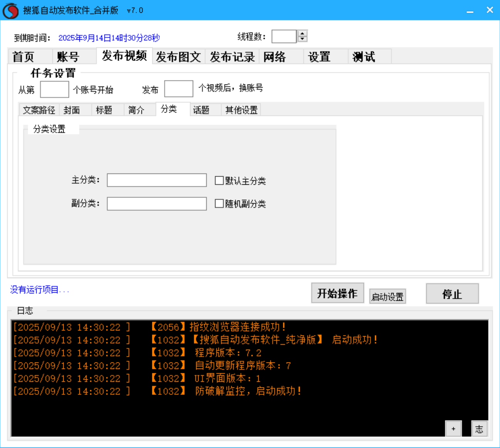Enable the 默认主分类 checkbox
The height and width of the screenshot is (448, 500).
click(x=219, y=180)
